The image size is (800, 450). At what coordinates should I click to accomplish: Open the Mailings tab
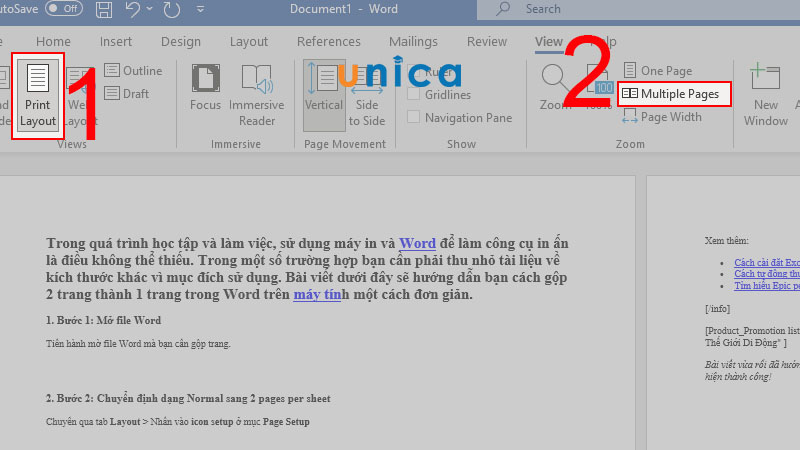[413, 41]
